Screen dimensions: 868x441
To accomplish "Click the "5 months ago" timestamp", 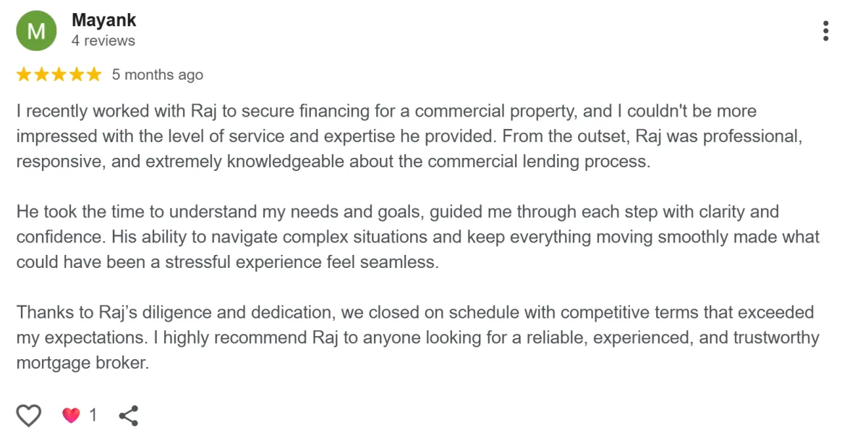I will pos(157,75).
